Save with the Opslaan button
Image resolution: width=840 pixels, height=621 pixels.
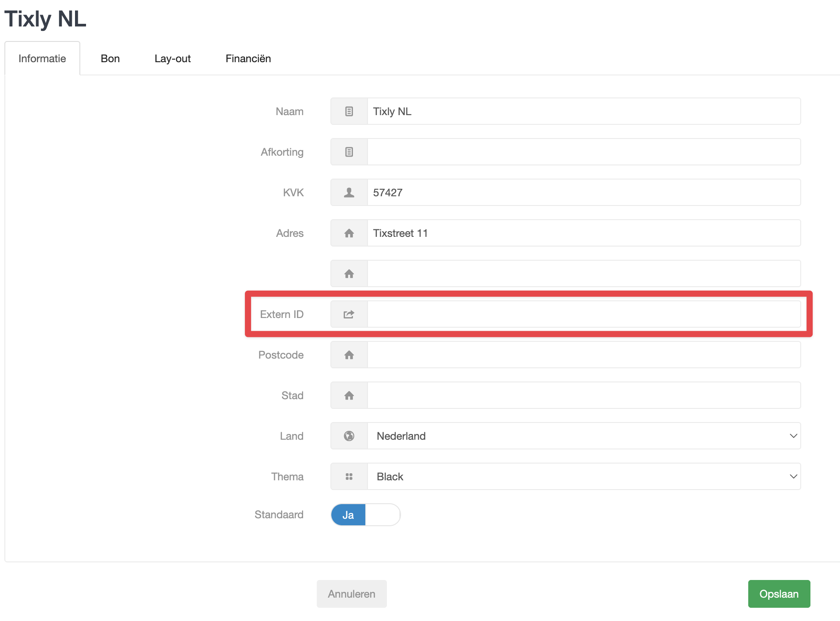tap(779, 594)
